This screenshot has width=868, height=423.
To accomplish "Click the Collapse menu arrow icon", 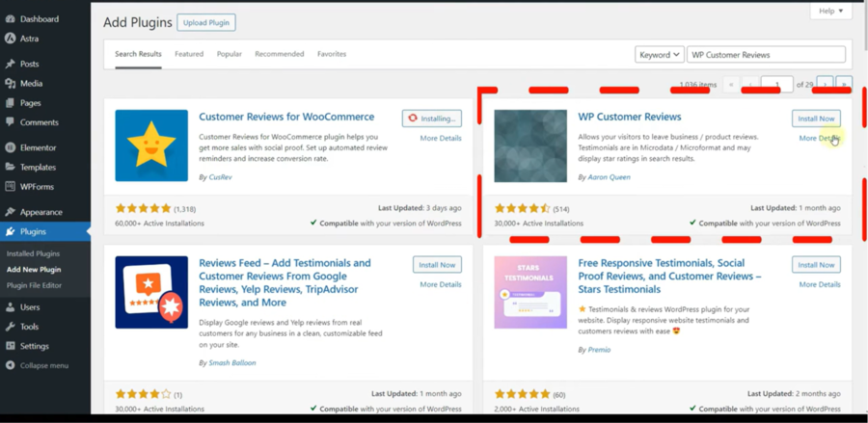I will [10, 365].
